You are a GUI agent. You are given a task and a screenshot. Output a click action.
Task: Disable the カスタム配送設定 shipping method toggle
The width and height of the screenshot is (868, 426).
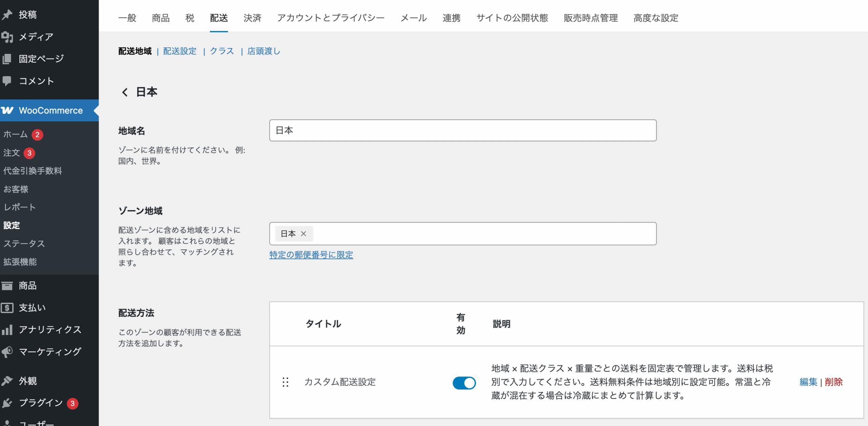click(464, 382)
